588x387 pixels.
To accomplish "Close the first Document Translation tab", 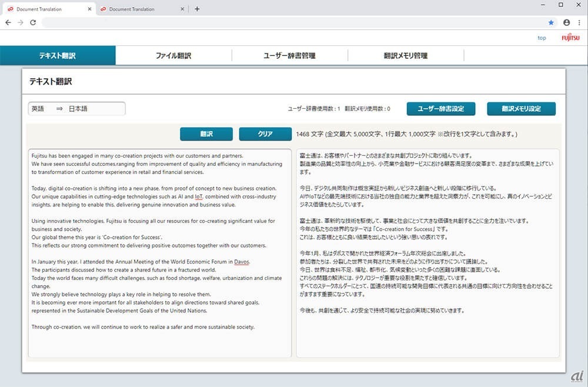I will pos(90,9).
